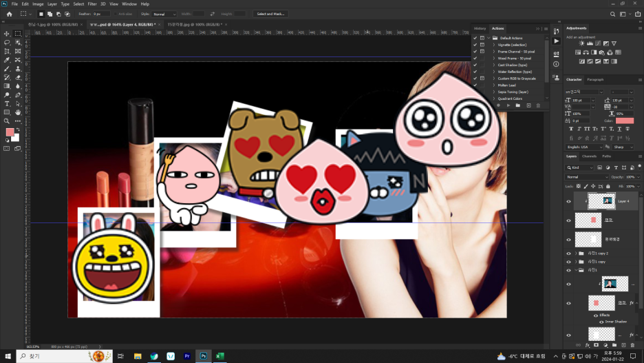Select the Object Selection tool

pyautogui.click(x=18, y=42)
